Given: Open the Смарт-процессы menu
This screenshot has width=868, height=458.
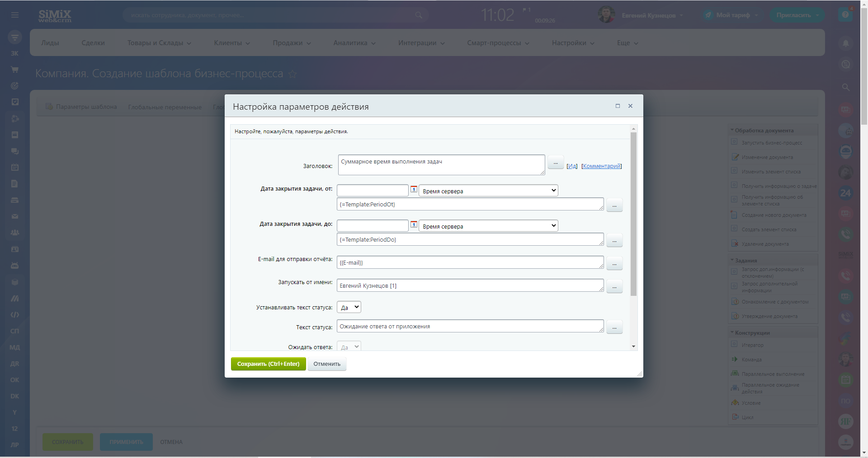Looking at the screenshot, I should (498, 43).
